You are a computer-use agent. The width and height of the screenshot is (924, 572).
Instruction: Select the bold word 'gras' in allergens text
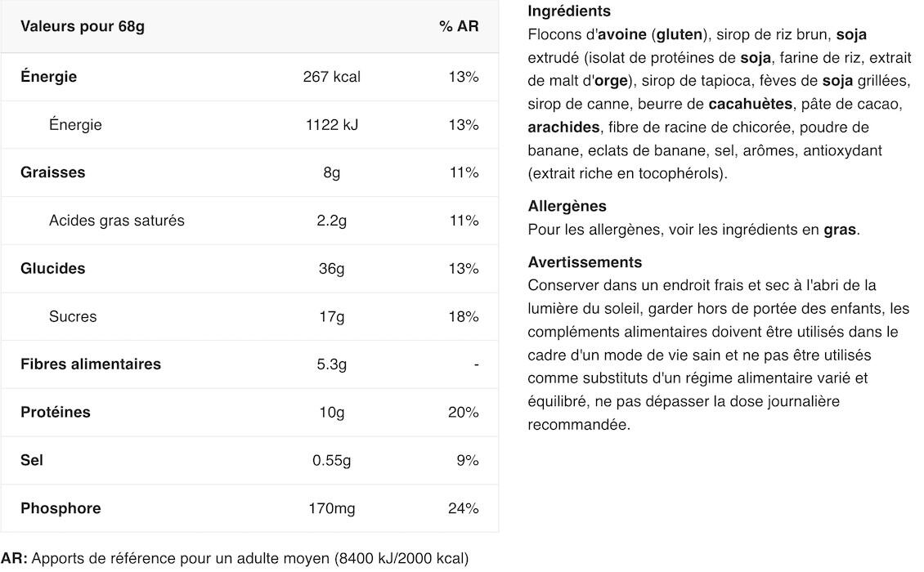(x=840, y=230)
